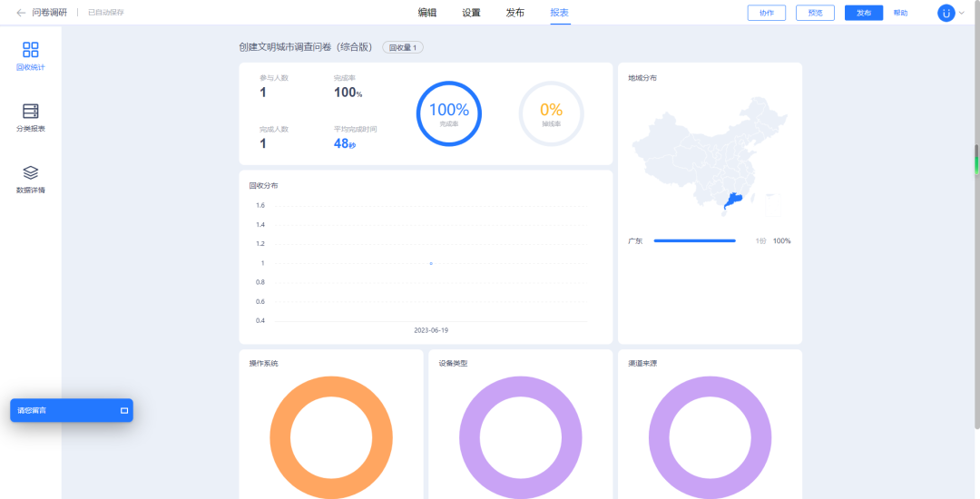The image size is (980, 499).
Task: Select the 报表 tab
Action: pos(559,13)
